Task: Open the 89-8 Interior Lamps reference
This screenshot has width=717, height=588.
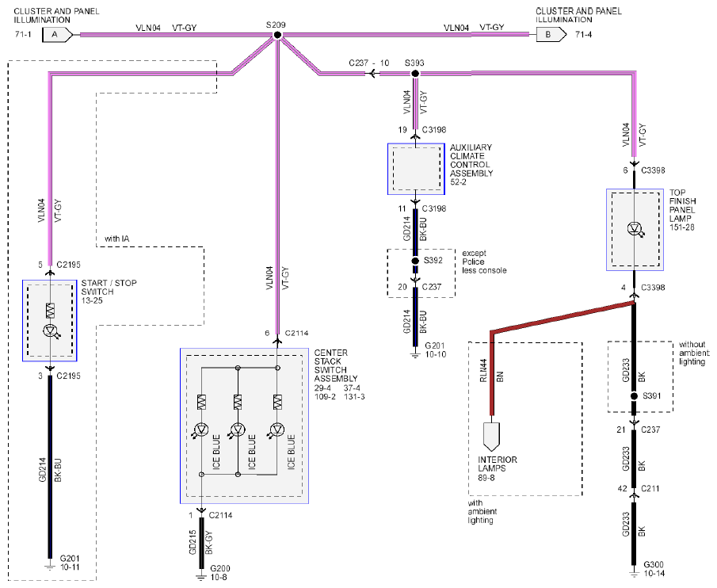Action: click(486, 478)
